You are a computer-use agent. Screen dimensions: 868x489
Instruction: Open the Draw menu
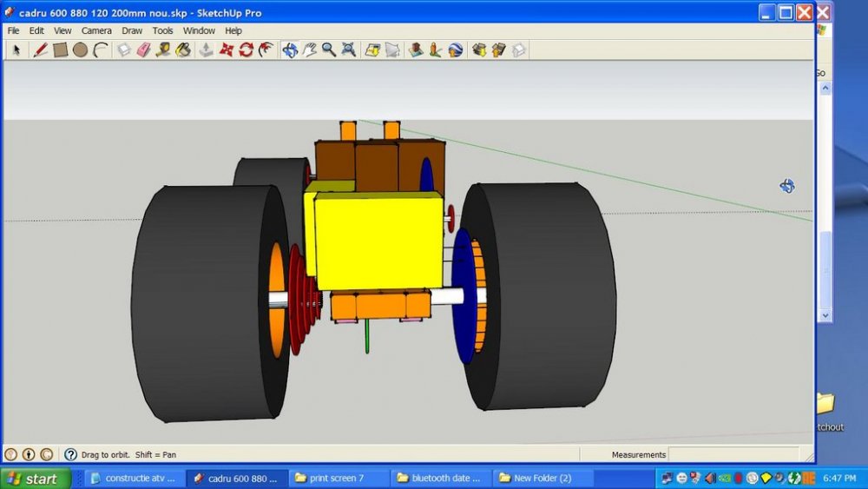(132, 30)
